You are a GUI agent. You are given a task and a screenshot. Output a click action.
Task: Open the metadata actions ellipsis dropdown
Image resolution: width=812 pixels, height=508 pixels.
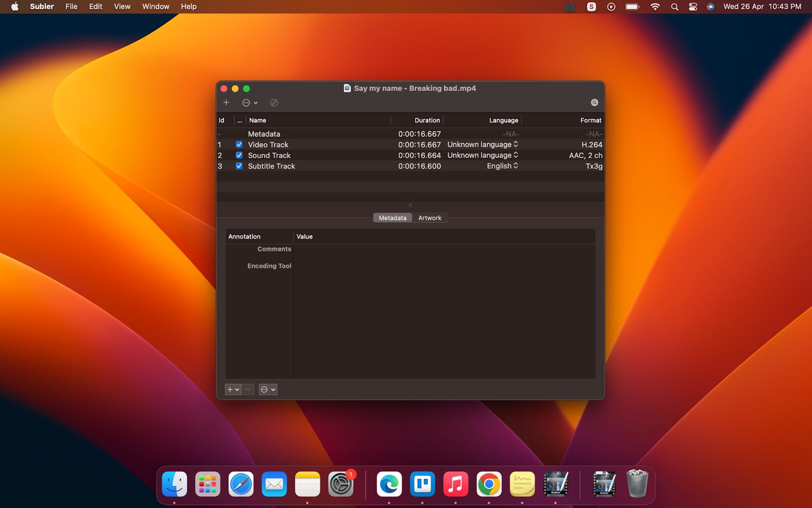(268, 390)
